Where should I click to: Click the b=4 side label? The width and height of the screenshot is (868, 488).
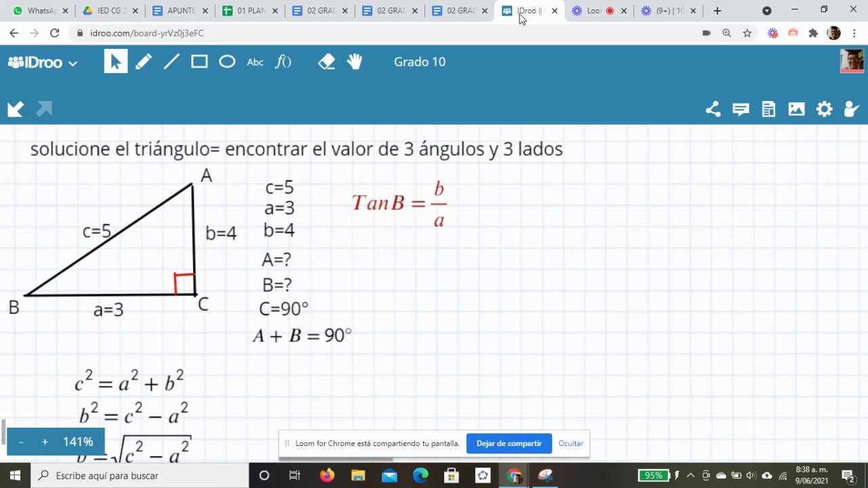click(221, 233)
